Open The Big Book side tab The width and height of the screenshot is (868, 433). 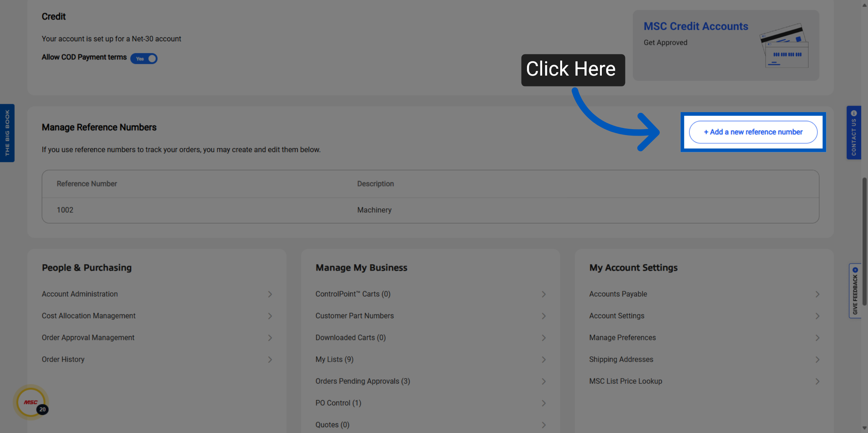[7, 133]
